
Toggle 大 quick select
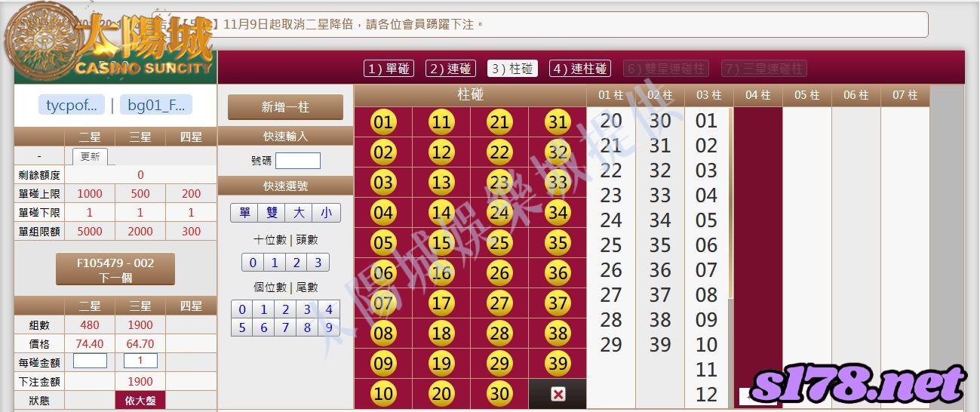pos(299,213)
